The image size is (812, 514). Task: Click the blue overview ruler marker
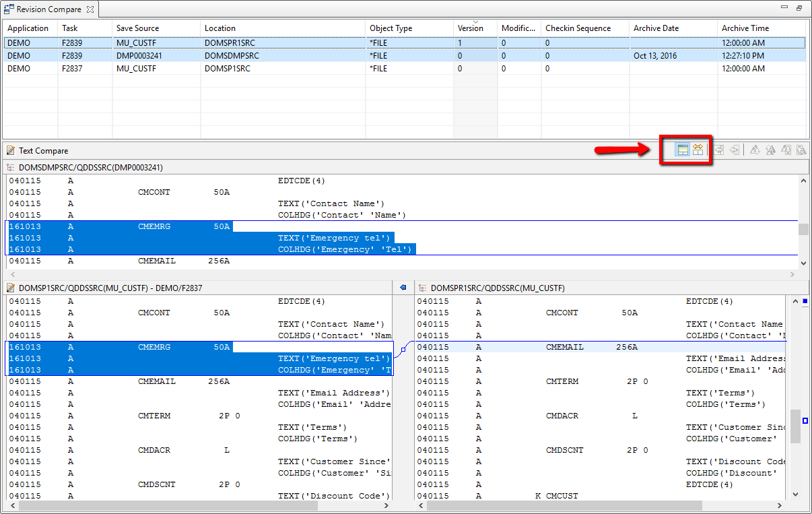pyautogui.click(x=805, y=301)
